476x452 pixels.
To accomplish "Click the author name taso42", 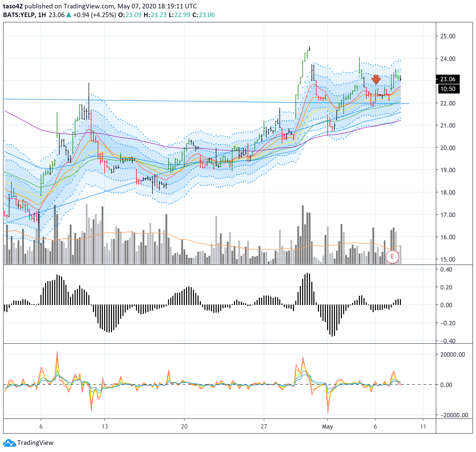I will pos(13,6).
